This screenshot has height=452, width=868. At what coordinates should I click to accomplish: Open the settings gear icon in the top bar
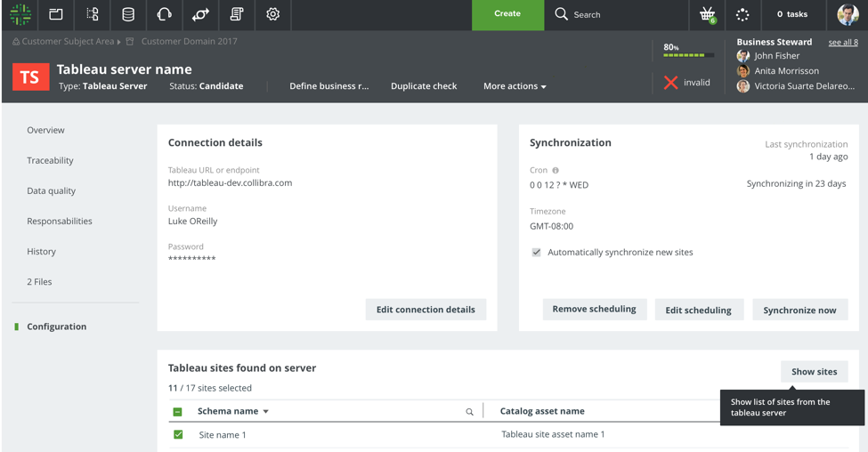[273, 14]
